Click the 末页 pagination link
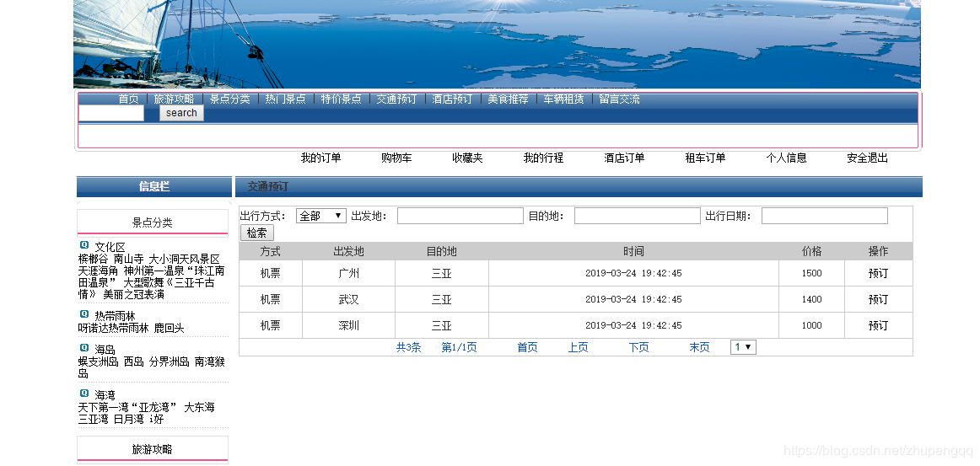 pos(699,347)
